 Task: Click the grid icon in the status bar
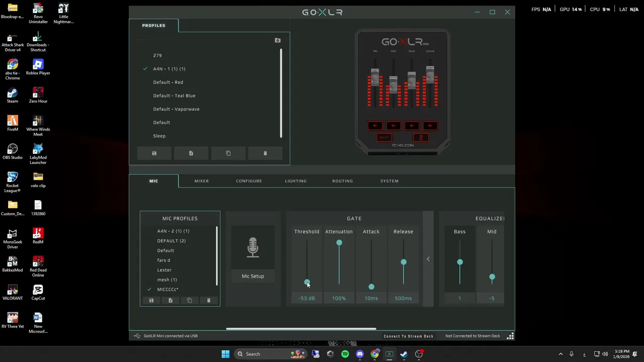(x=510, y=336)
